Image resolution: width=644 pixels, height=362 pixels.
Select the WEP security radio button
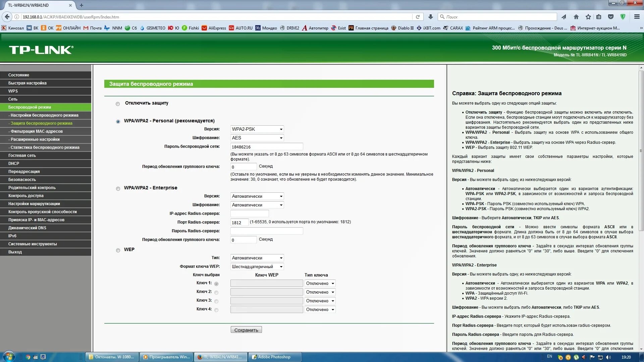118,250
